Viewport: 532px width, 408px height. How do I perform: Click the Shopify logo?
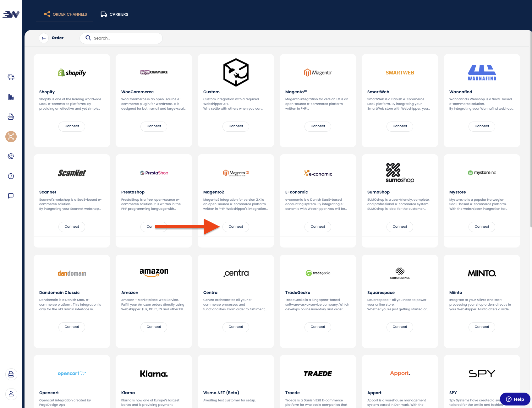72,73
